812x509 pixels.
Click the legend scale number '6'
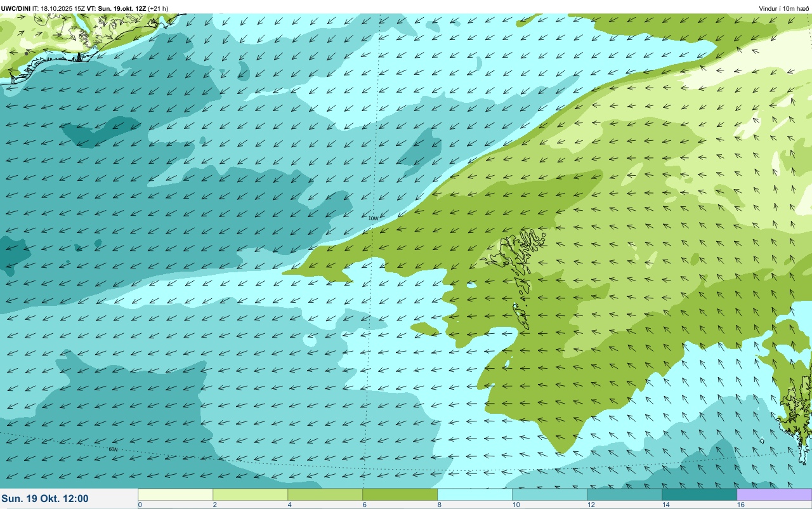point(364,505)
